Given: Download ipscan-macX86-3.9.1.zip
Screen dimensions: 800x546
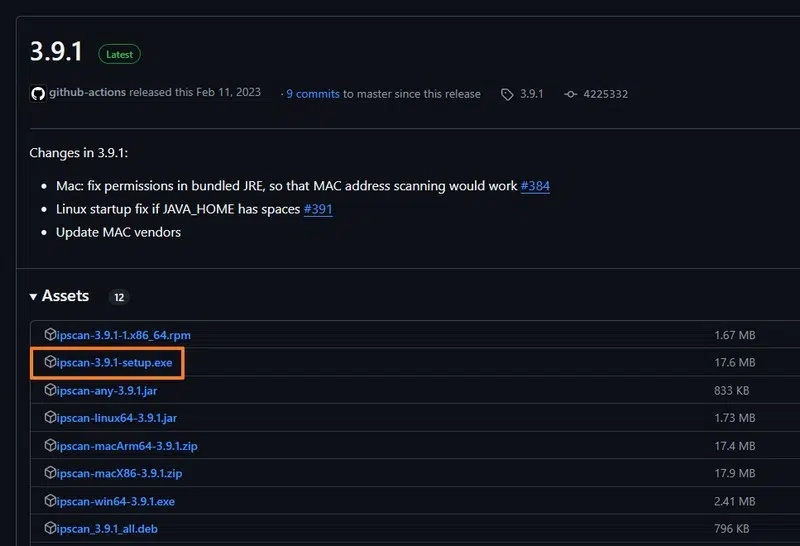Looking at the screenshot, I should coord(119,474).
